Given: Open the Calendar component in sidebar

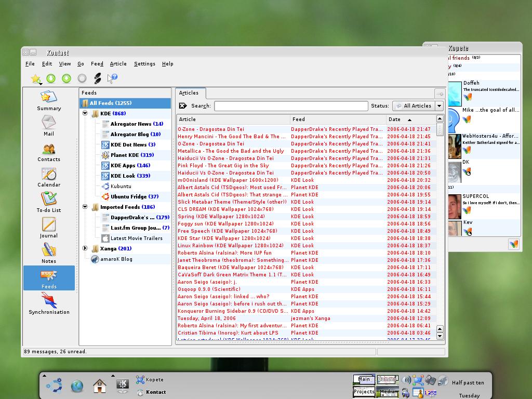Looking at the screenshot, I should [x=49, y=177].
